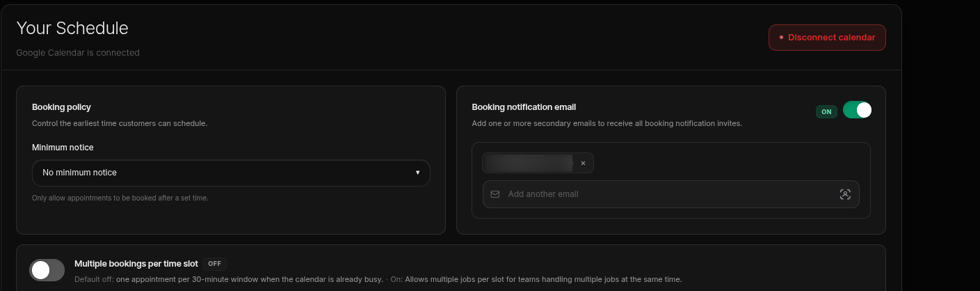Focus the Add another email field

pyautogui.click(x=671, y=194)
